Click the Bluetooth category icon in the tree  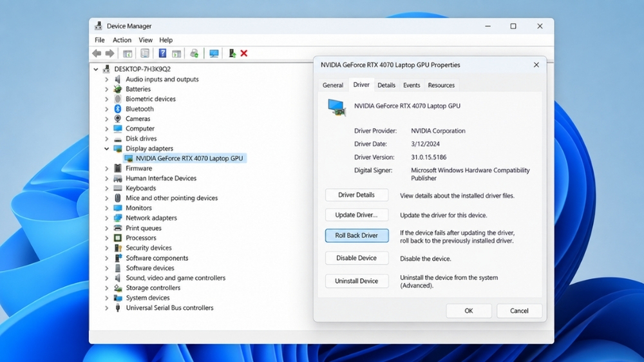click(x=118, y=109)
